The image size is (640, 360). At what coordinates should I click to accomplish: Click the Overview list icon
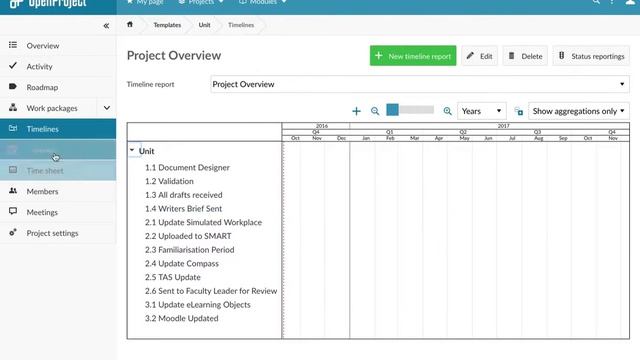coord(13,45)
